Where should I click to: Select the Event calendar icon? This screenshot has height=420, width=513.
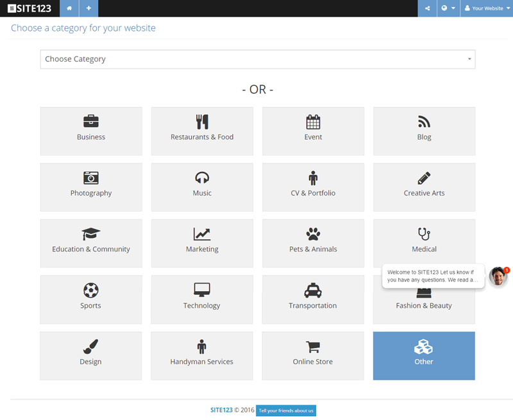313,122
